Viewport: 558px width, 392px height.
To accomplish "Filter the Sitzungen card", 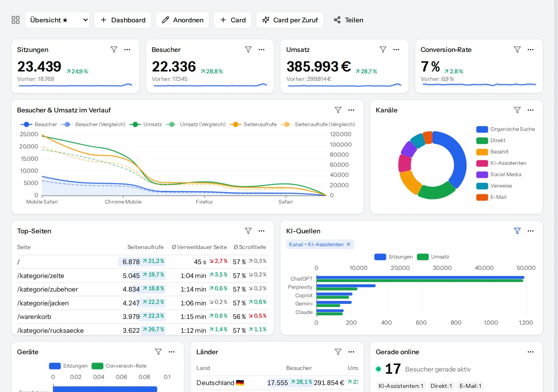I will (x=114, y=49).
